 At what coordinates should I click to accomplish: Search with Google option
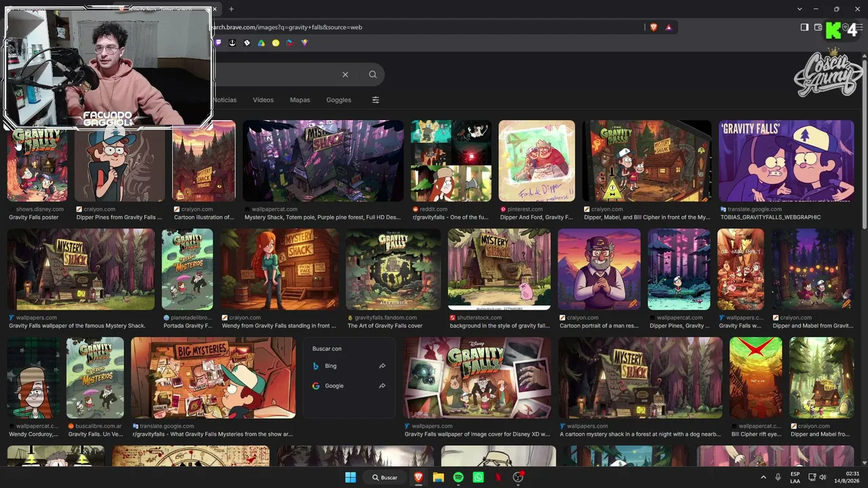[349, 386]
